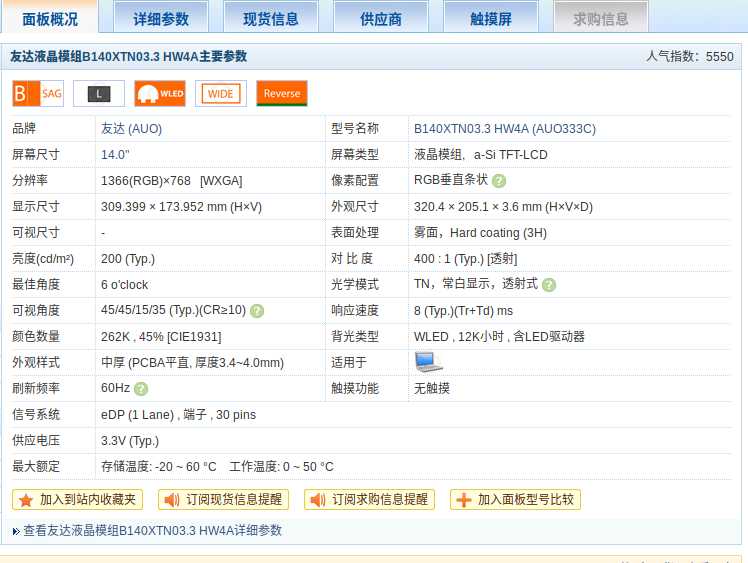Open B140XTN03.3 HW4A (AUO333C) model link

505,129
